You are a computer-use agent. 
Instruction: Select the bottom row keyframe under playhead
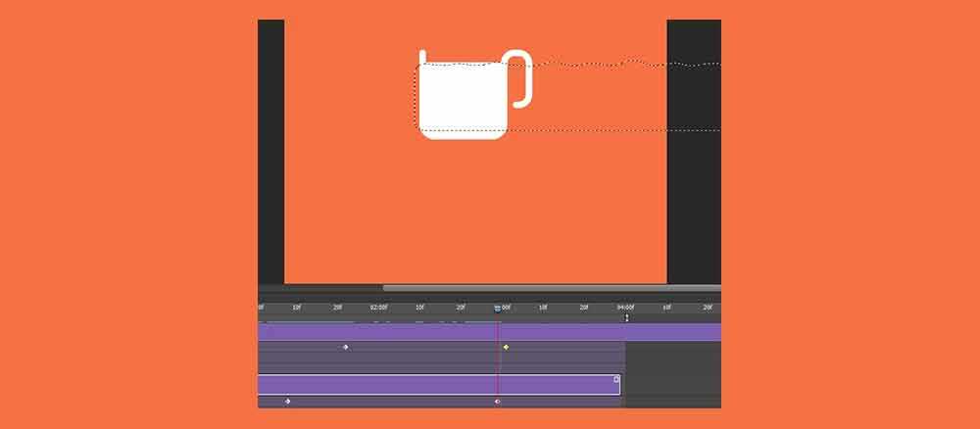coord(498,401)
